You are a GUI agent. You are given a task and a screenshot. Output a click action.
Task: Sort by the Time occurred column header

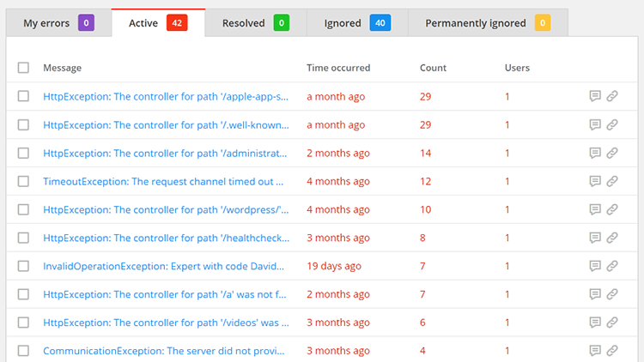pyautogui.click(x=338, y=68)
